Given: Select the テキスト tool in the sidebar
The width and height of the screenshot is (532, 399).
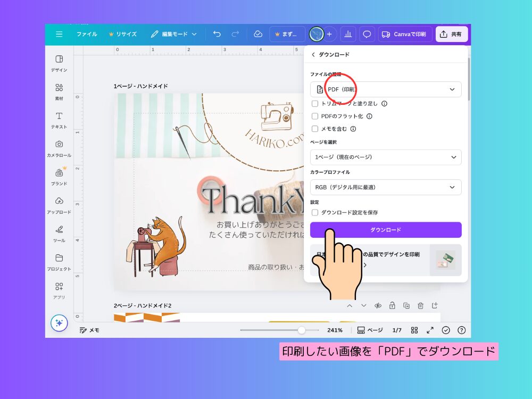Looking at the screenshot, I should pyautogui.click(x=59, y=120).
